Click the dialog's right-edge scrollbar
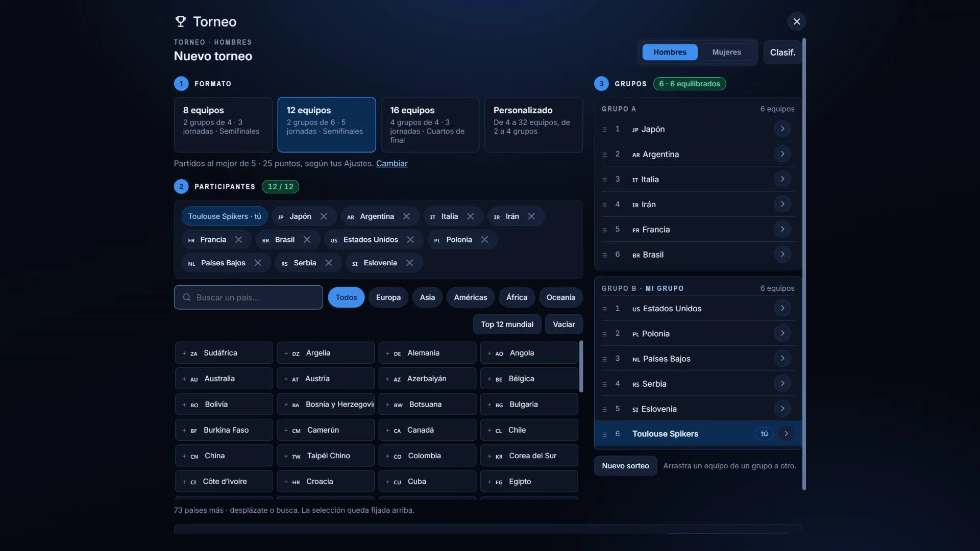 (804, 264)
